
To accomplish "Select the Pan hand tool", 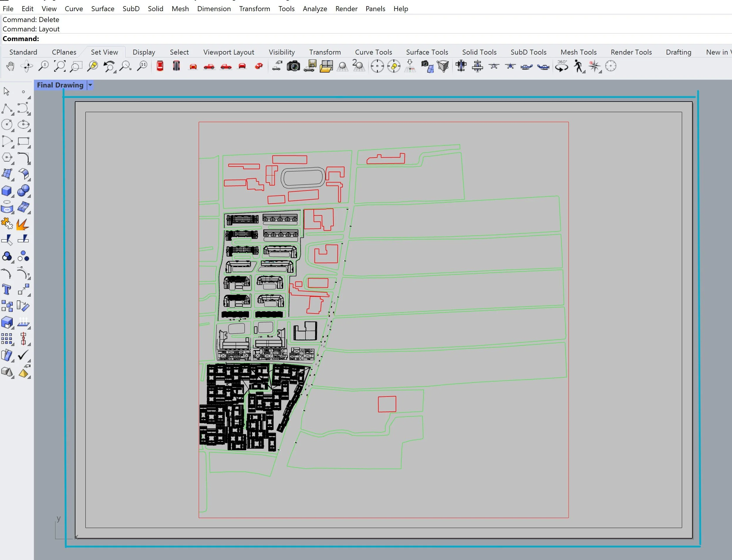I will pyautogui.click(x=10, y=66).
